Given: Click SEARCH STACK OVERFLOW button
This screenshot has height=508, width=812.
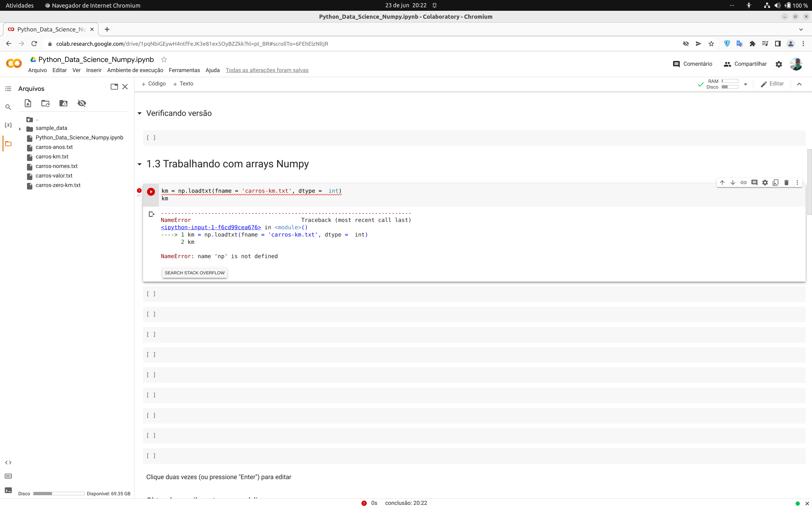Looking at the screenshot, I should 195,273.
